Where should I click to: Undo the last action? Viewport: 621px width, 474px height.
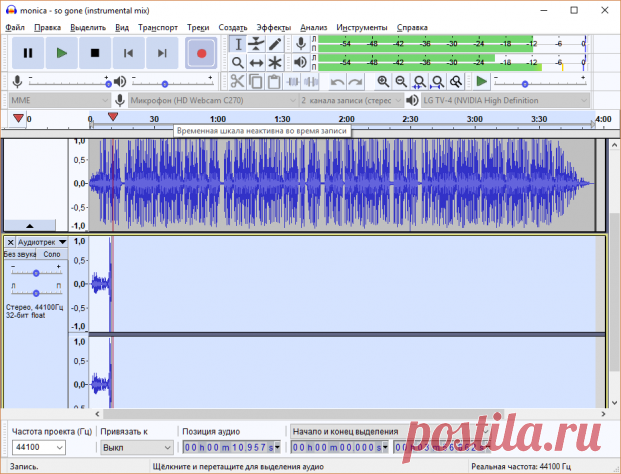pos(337,82)
